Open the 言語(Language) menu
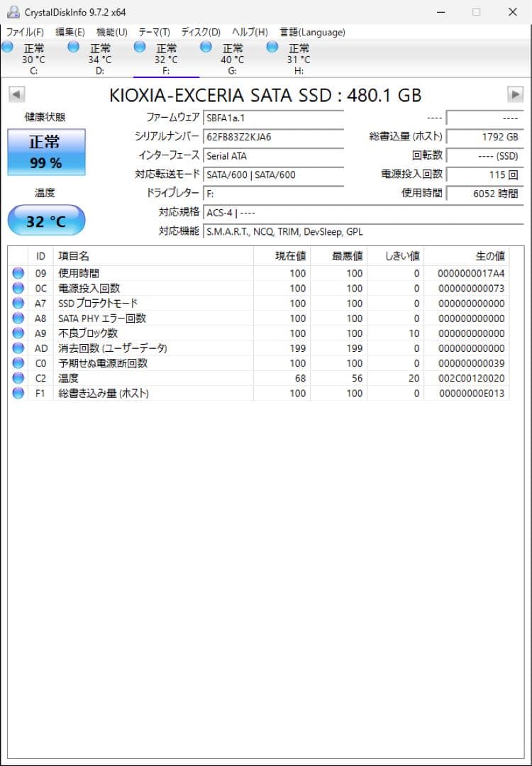Viewport: 532px width, 766px height. [312, 32]
